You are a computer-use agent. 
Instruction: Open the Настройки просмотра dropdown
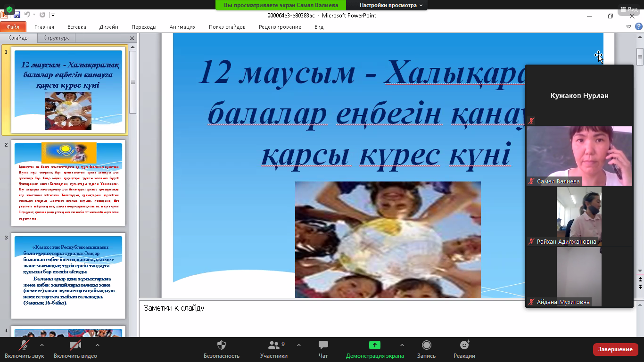pyautogui.click(x=391, y=5)
